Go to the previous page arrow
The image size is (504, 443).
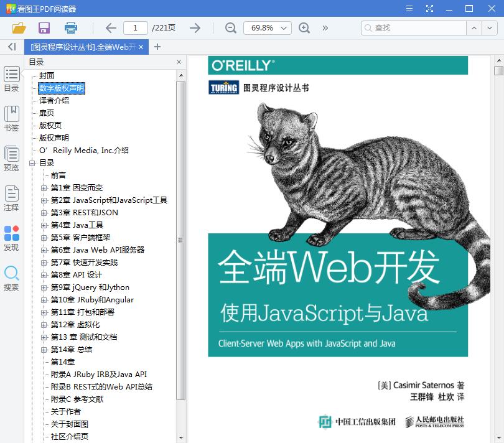coord(111,28)
